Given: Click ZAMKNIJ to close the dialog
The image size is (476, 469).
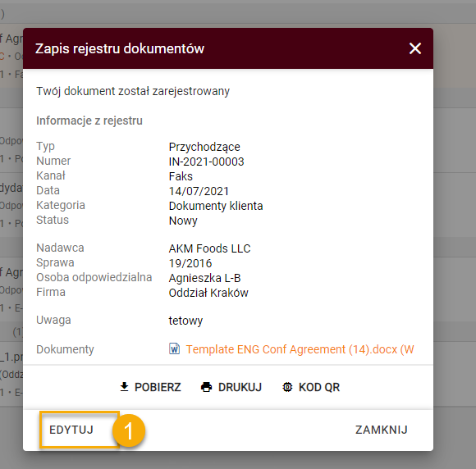Looking at the screenshot, I should click(382, 430).
